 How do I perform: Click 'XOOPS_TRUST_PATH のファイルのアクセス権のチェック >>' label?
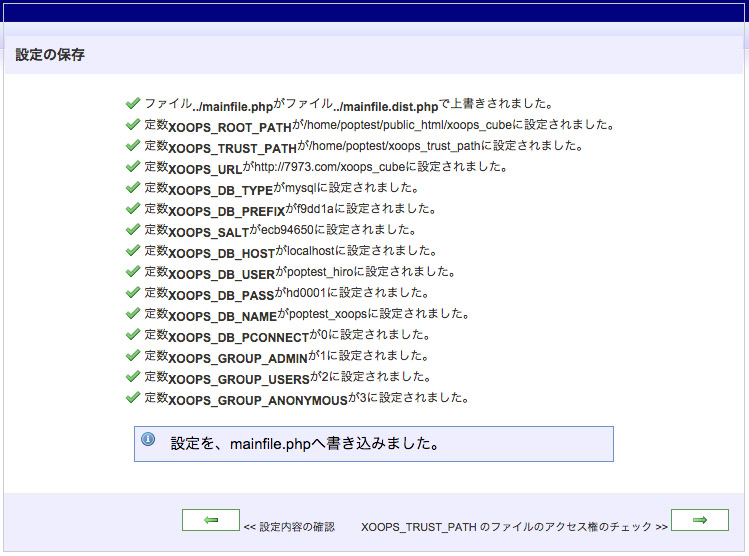[514, 526]
